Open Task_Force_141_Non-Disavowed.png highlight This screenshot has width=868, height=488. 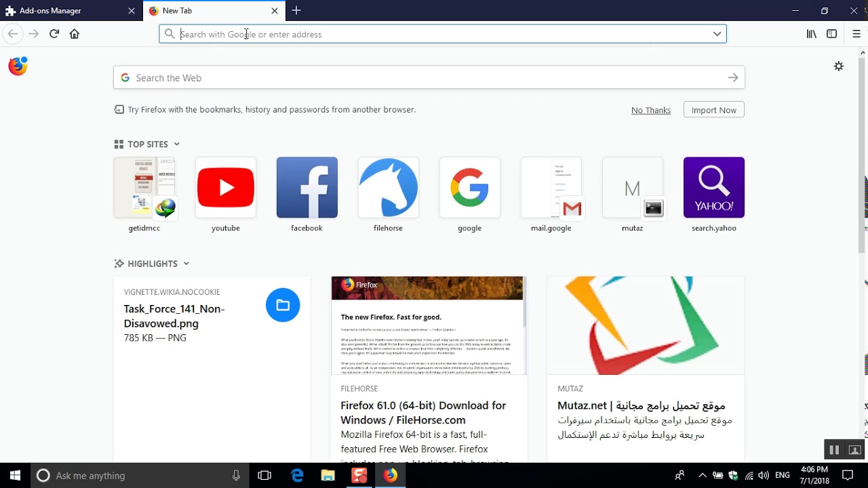174,316
